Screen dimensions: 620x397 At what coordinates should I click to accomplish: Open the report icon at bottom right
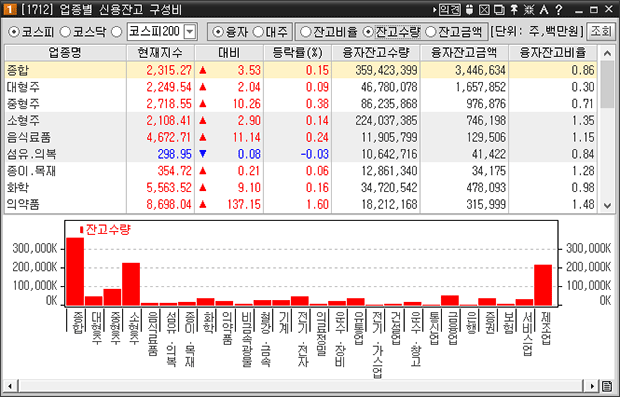click(607, 386)
